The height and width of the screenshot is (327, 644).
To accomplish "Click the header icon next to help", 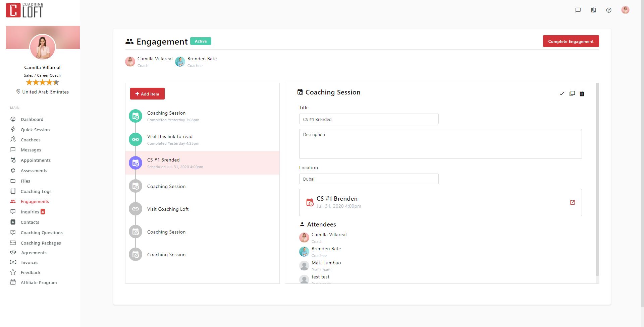I will (x=593, y=10).
